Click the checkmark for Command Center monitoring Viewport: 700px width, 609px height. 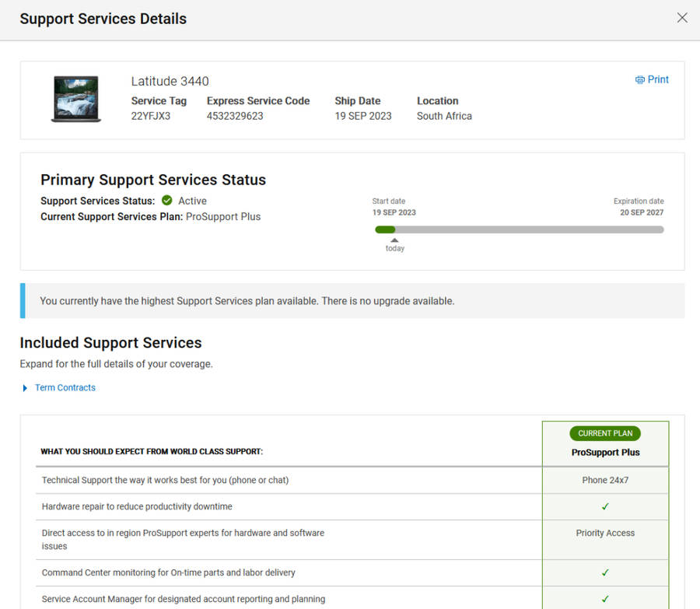[x=605, y=572]
